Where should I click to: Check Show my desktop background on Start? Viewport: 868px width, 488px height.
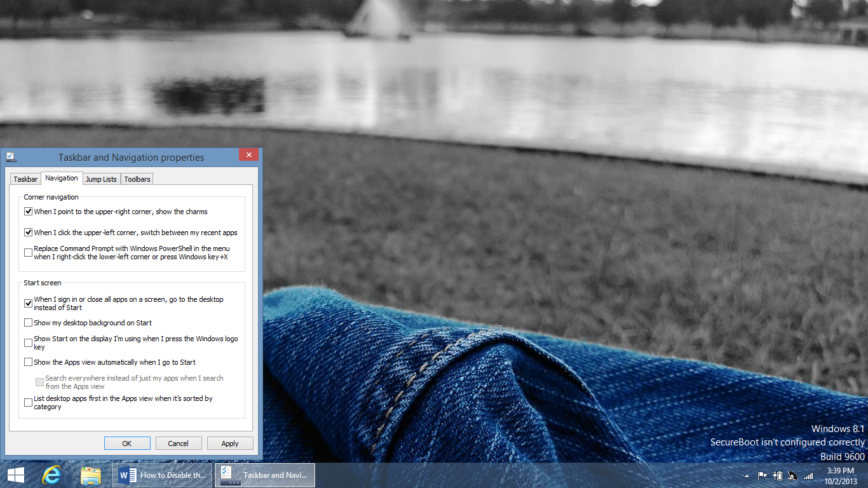click(x=29, y=323)
